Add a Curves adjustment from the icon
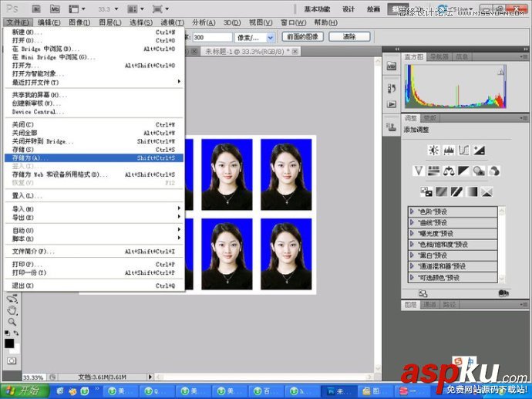This screenshot has width=532, height=399. click(463, 150)
